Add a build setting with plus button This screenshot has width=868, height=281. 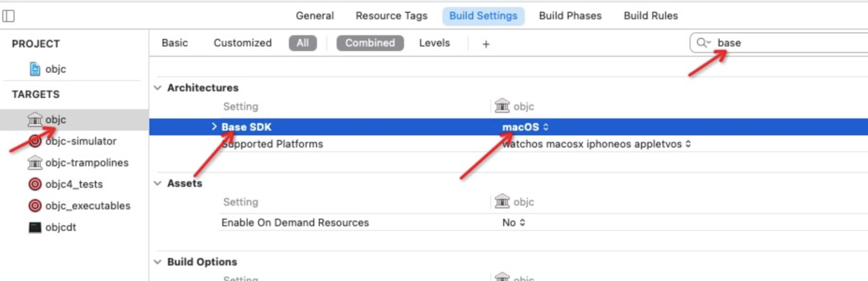tap(486, 44)
